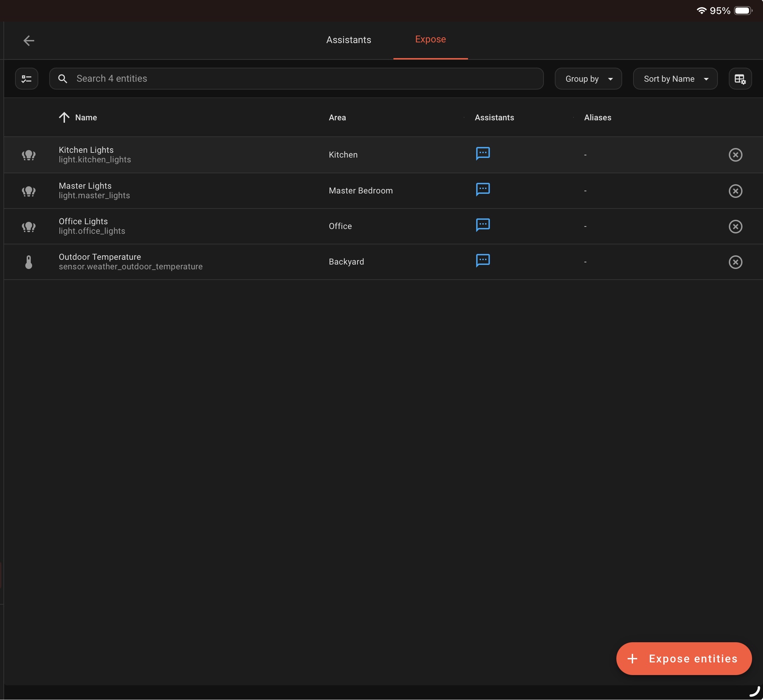Click Master Lights assistant chat icon

[482, 189]
